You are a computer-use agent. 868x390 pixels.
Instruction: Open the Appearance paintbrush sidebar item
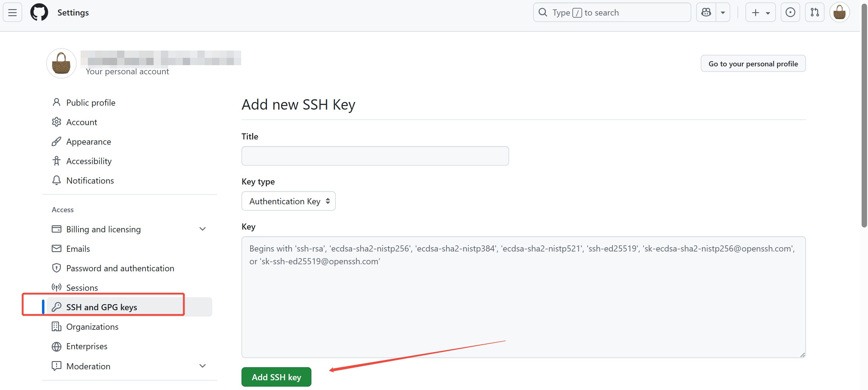(x=88, y=142)
